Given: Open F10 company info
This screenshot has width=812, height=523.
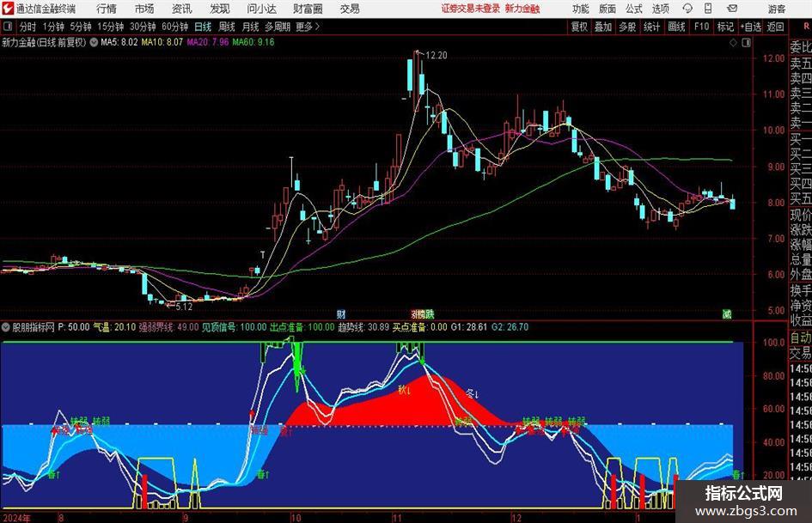Looking at the screenshot, I should [x=701, y=27].
